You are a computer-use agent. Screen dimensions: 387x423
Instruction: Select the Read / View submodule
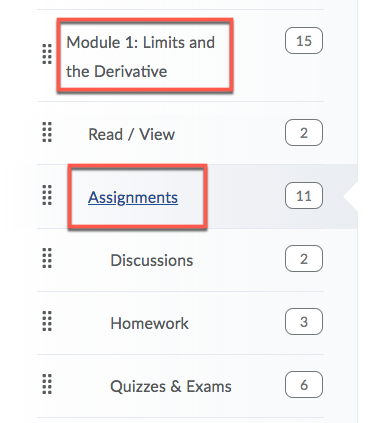[x=131, y=134]
